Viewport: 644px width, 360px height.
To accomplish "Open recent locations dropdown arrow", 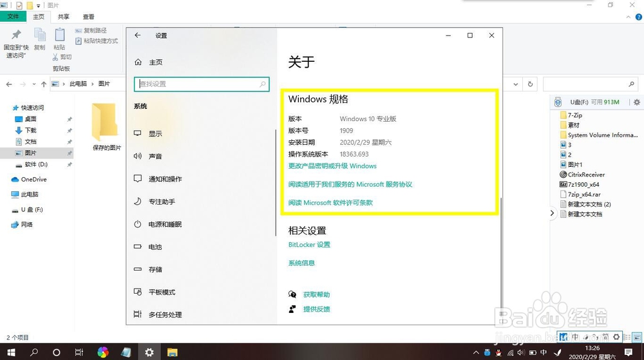I will [x=34, y=84].
